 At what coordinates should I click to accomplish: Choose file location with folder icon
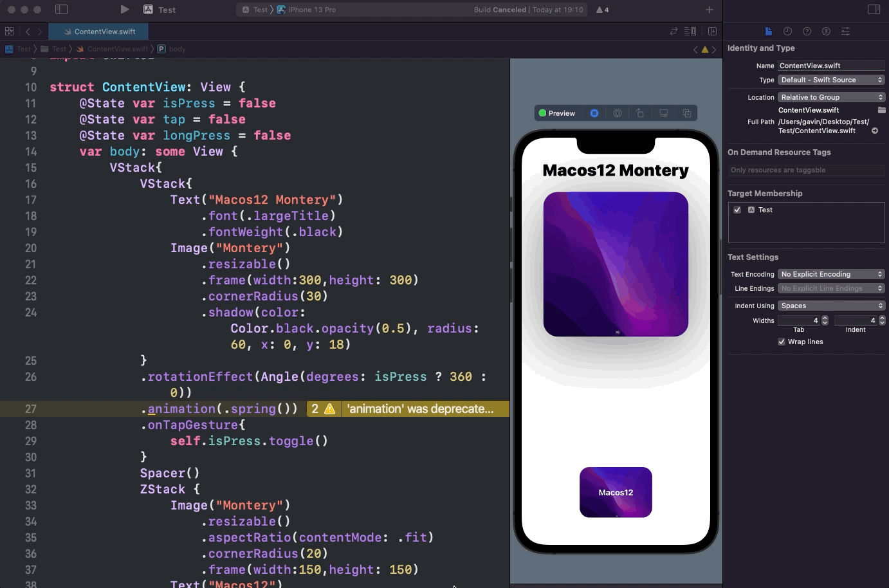coord(881,110)
